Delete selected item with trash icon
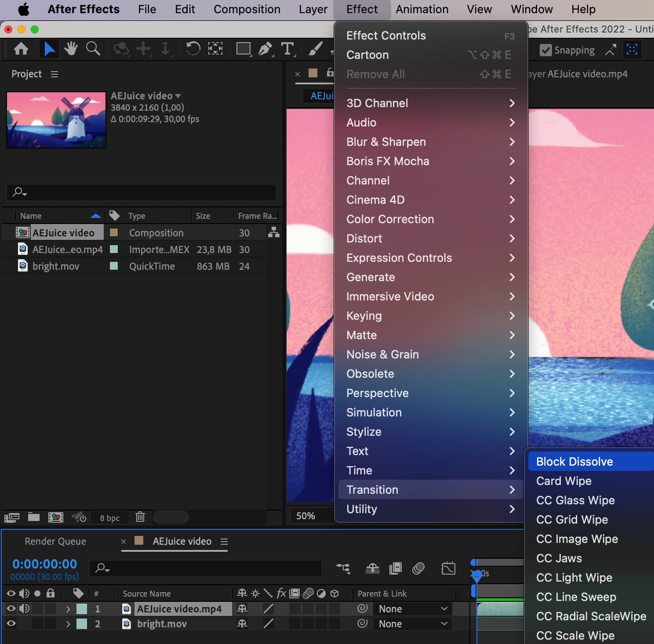 (x=140, y=517)
